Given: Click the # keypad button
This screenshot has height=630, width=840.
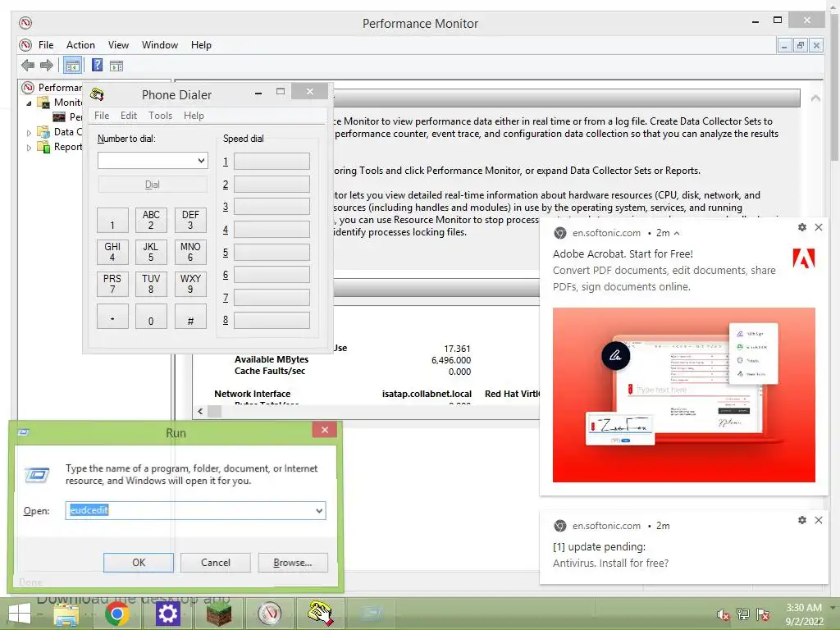Looking at the screenshot, I should [x=190, y=316].
